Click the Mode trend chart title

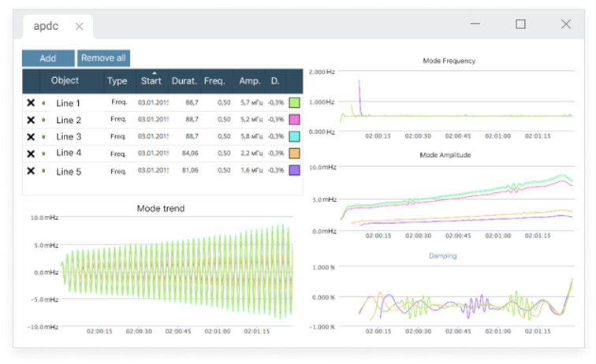pos(160,208)
